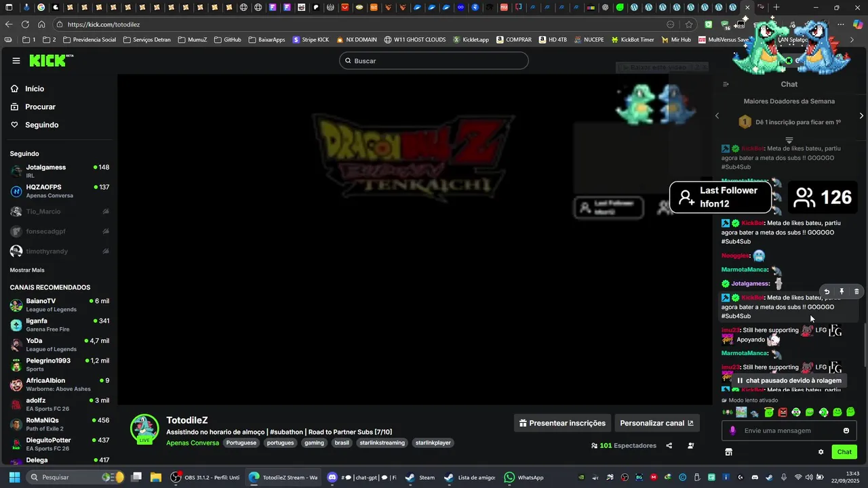The width and height of the screenshot is (868, 488).
Task: Select the Portuguese tag
Action: pos(241,443)
